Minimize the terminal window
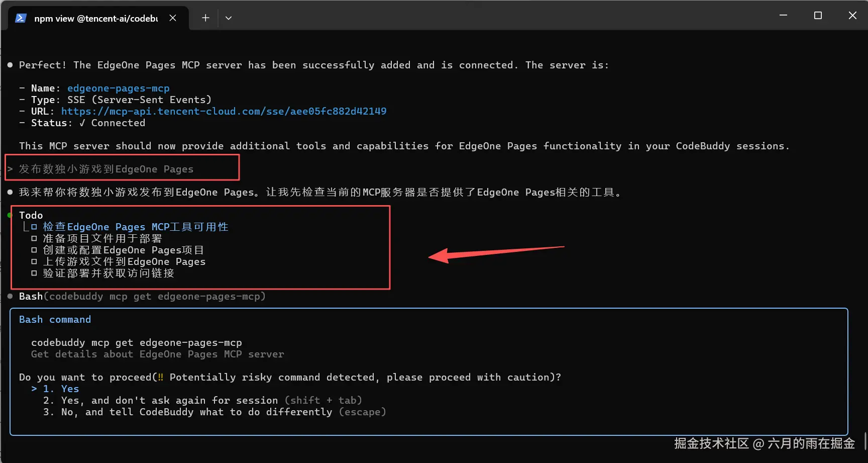This screenshot has width=868, height=463. [x=783, y=16]
